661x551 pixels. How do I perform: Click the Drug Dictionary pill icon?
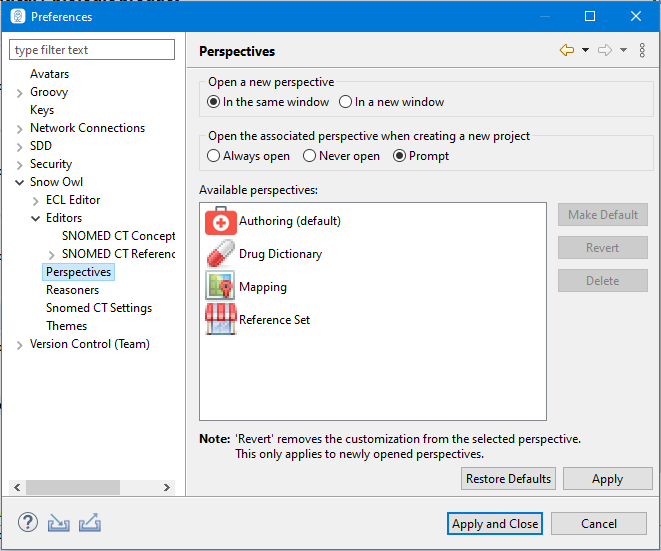tap(220, 254)
